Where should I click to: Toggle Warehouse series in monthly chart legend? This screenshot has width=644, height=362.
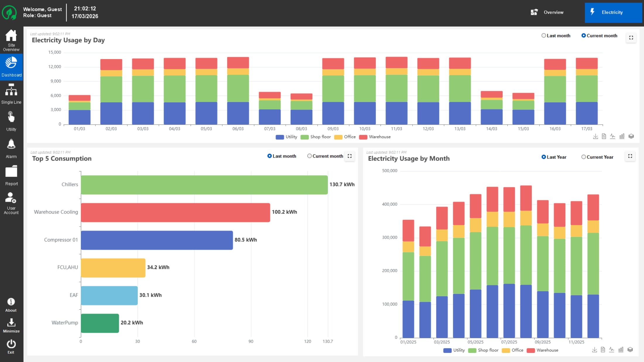(542, 350)
